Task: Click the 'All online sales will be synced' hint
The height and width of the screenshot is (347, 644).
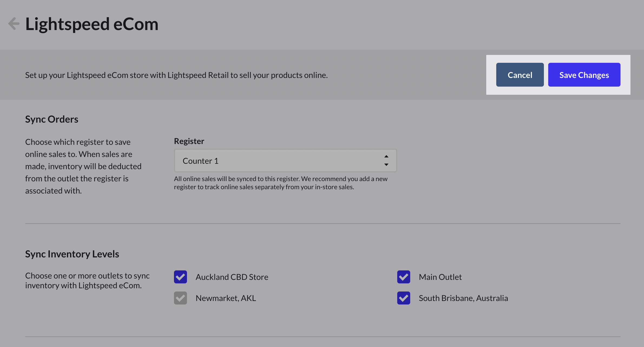Action: point(281,183)
